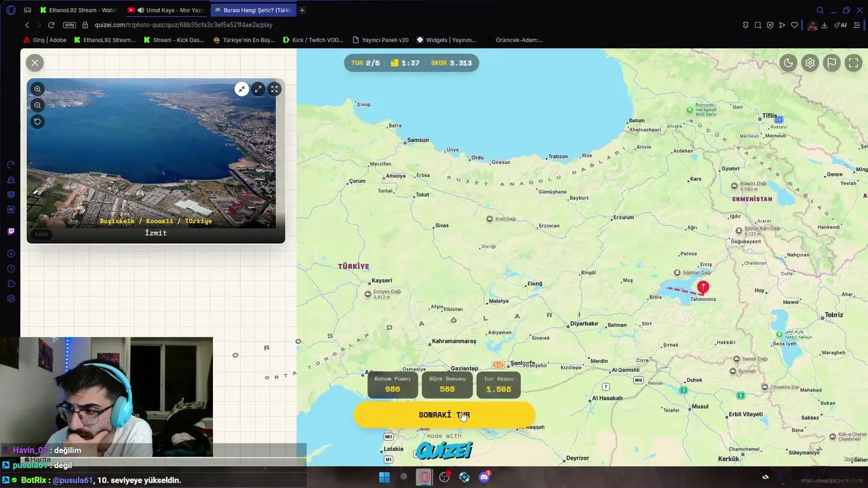Shrink the photo panel with collapse arrows
Viewport: 868px width, 488px height.
[242, 89]
